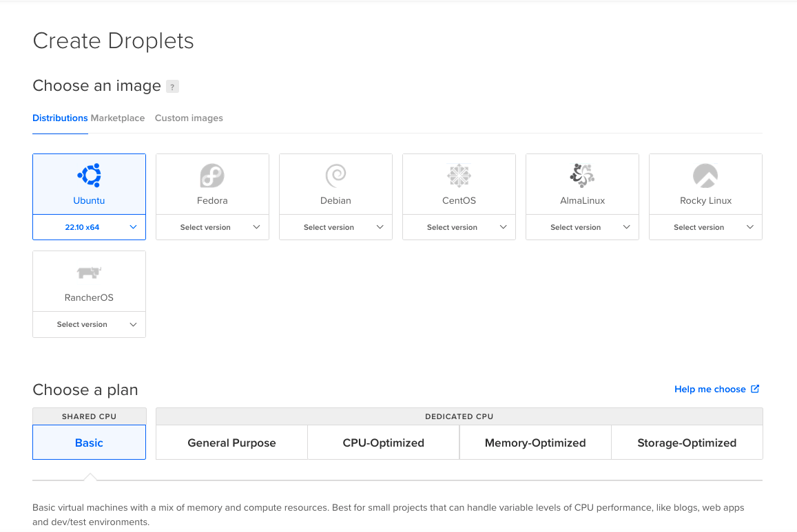This screenshot has width=797, height=532.
Task: Pick the Rocky Linux logo icon
Action: coord(705,175)
